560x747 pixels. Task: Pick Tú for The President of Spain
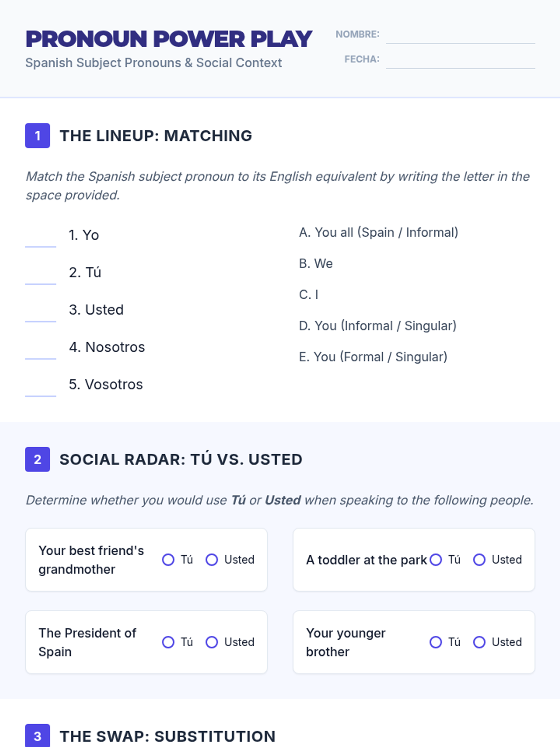pos(168,642)
